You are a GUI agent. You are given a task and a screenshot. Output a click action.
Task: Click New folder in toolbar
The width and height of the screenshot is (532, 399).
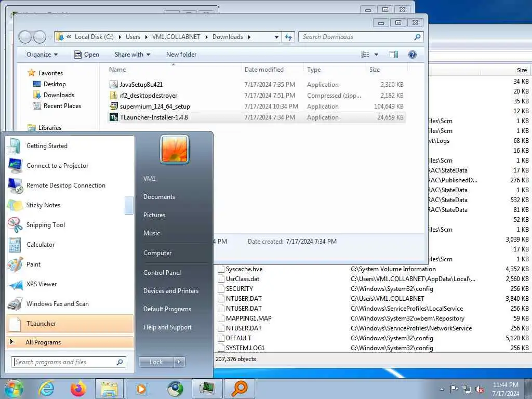(x=181, y=55)
